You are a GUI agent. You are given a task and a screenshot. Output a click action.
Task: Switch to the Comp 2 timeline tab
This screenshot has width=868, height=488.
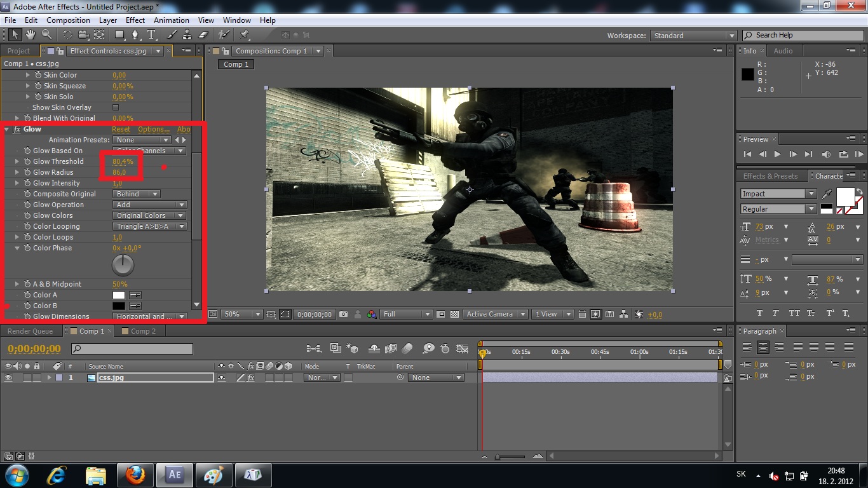coord(143,331)
